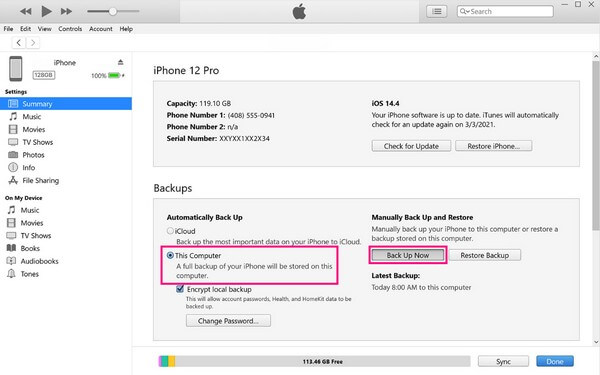600x375 pixels.
Task: Open the View menu
Action: [44, 29]
